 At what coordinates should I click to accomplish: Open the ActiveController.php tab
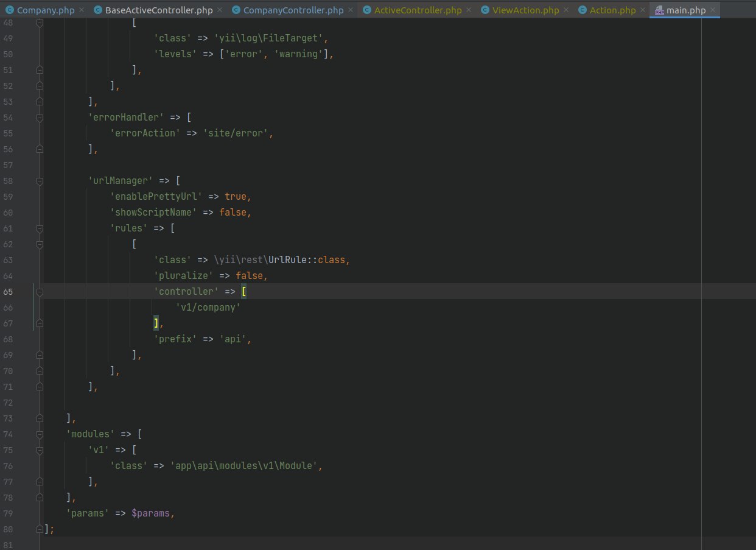point(418,10)
